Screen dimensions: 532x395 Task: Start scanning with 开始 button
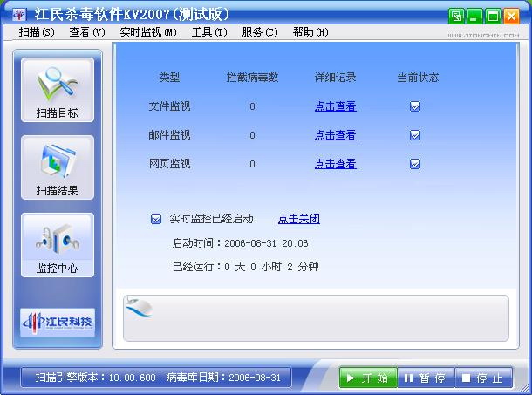368,378
